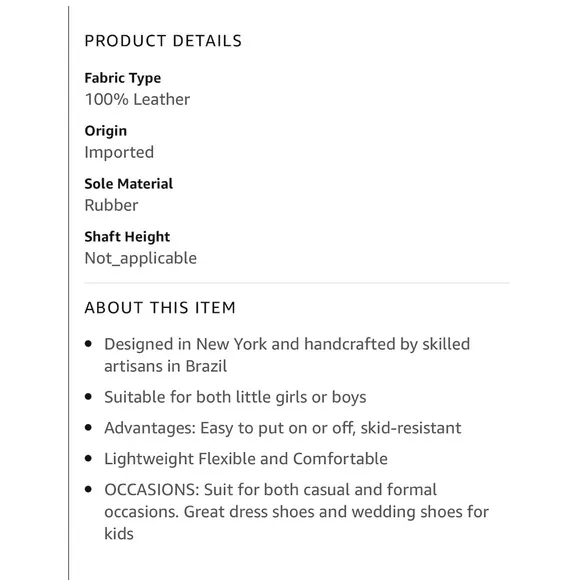The width and height of the screenshot is (580, 580).
Task: Select the Sole Material label
Action: 129,184
